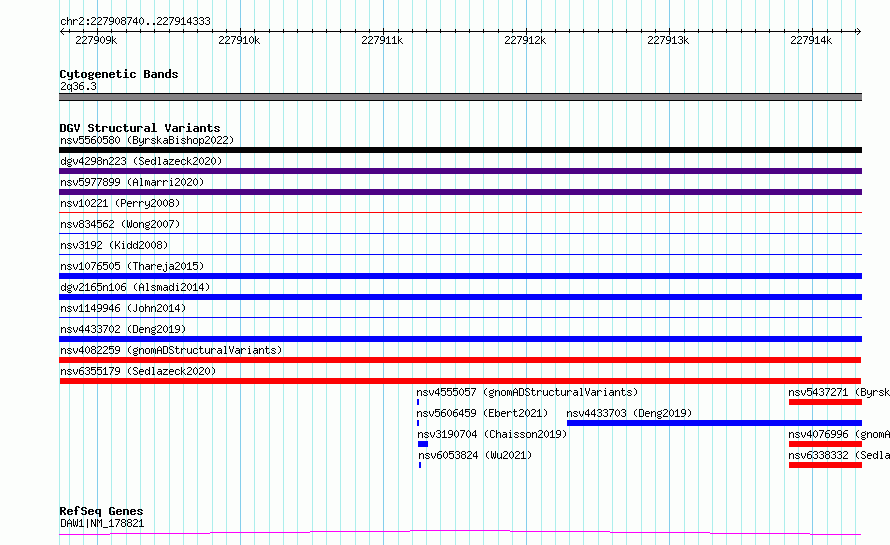
Task: Select the DGV Structural Variants track title
Action: pyautogui.click(x=140, y=128)
